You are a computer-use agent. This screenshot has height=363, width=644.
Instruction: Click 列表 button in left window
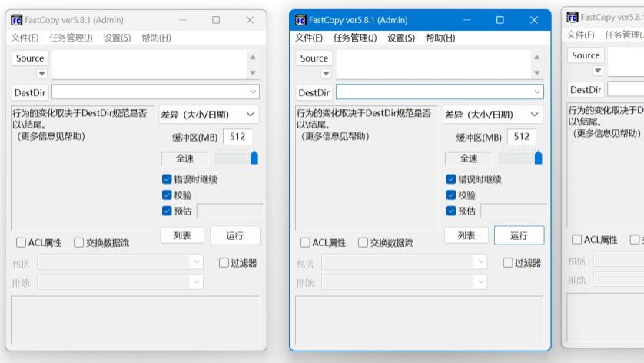(182, 235)
